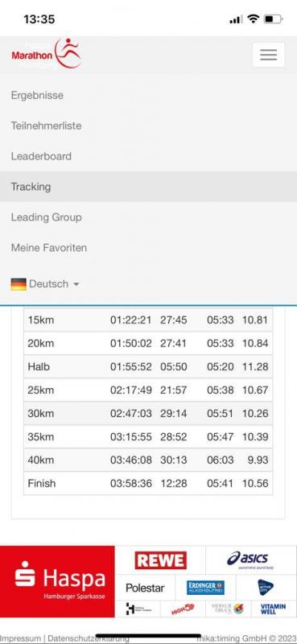The image size is (297, 644).
Task: Collapse the hamburger menu button
Action: pyautogui.click(x=268, y=55)
